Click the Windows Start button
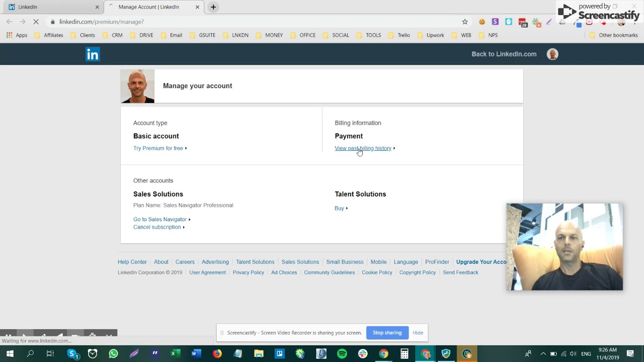 pyautogui.click(x=10, y=354)
